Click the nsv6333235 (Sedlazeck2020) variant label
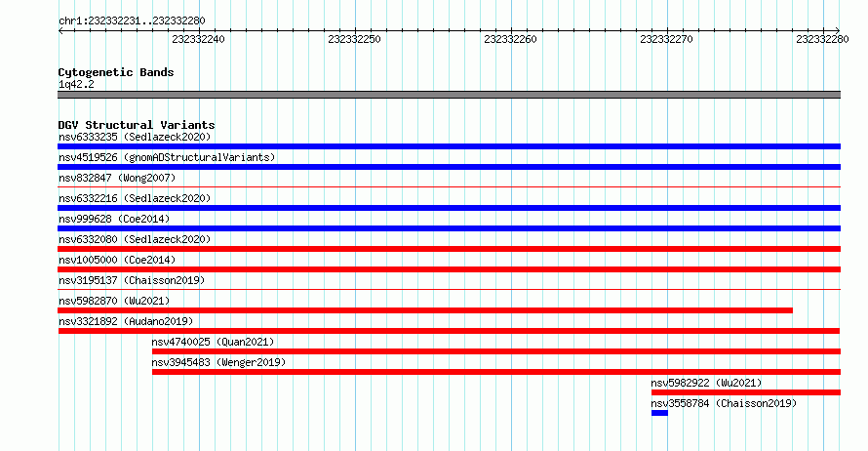The height and width of the screenshot is (451, 868). point(135,137)
